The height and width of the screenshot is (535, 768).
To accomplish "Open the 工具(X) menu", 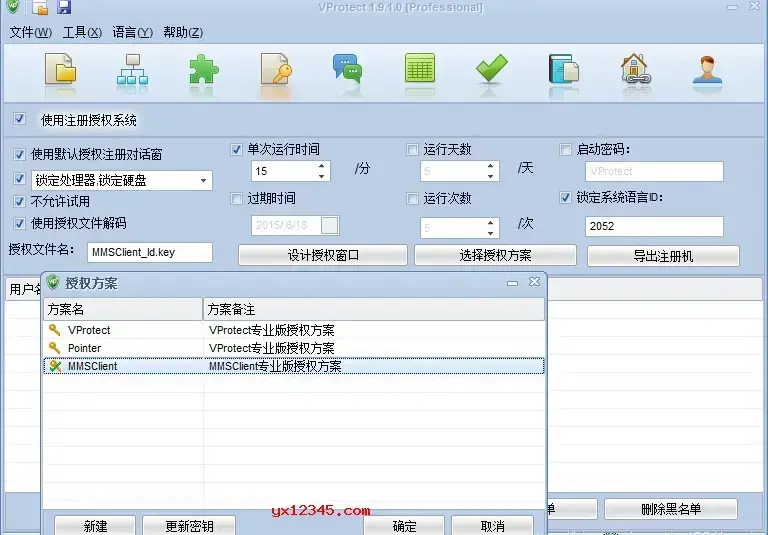I will pyautogui.click(x=82, y=32).
